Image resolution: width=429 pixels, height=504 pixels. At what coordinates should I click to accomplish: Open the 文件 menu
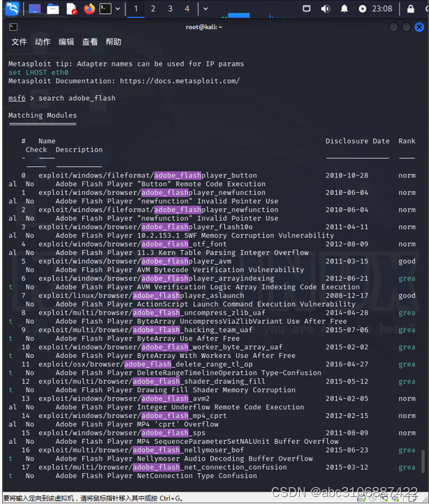coord(19,42)
